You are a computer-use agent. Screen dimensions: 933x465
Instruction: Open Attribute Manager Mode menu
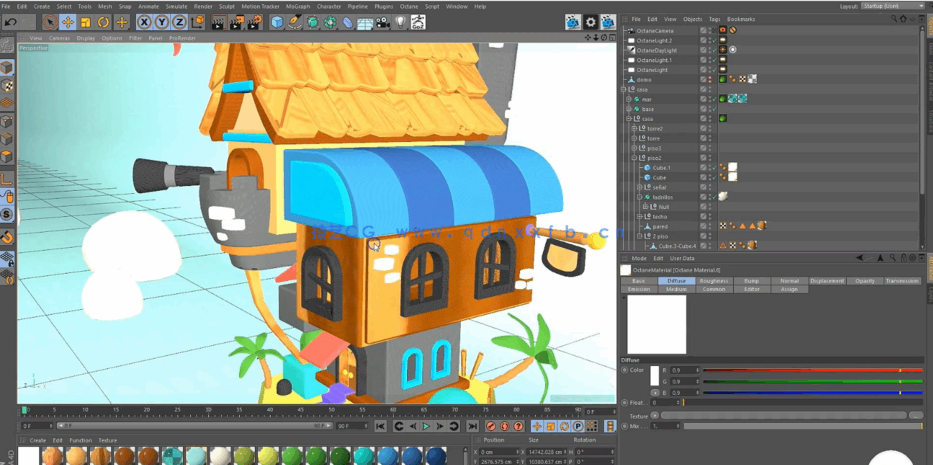click(x=639, y=258)
